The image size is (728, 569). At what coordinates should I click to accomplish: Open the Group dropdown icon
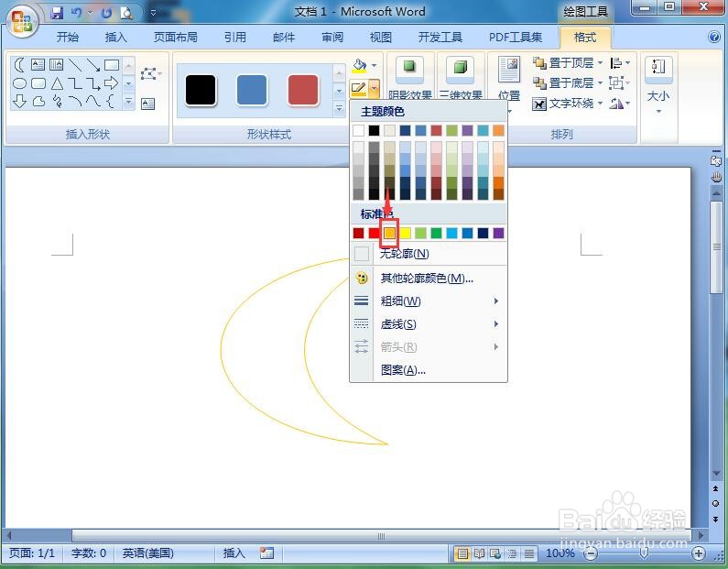[x=620, y=83]
